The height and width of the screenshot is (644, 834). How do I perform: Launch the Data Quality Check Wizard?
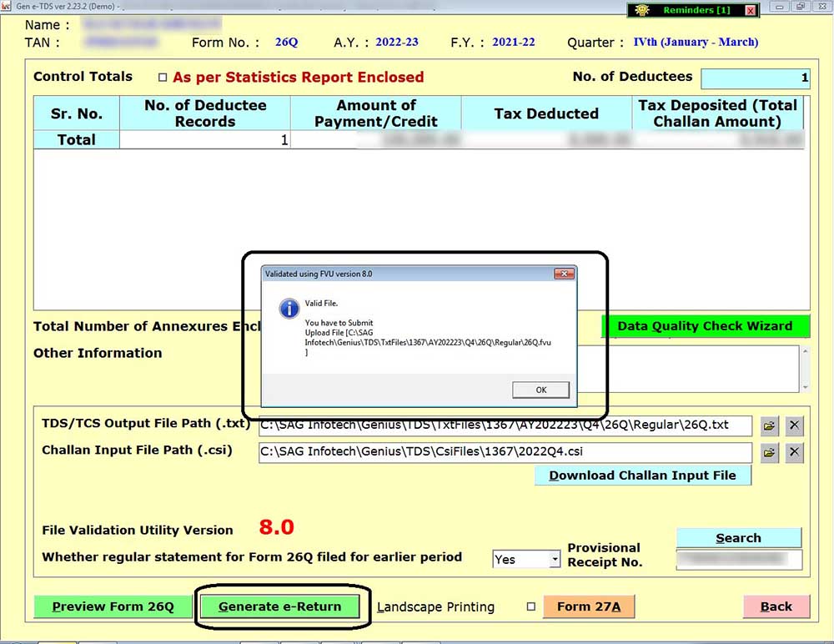coord(705,326)
